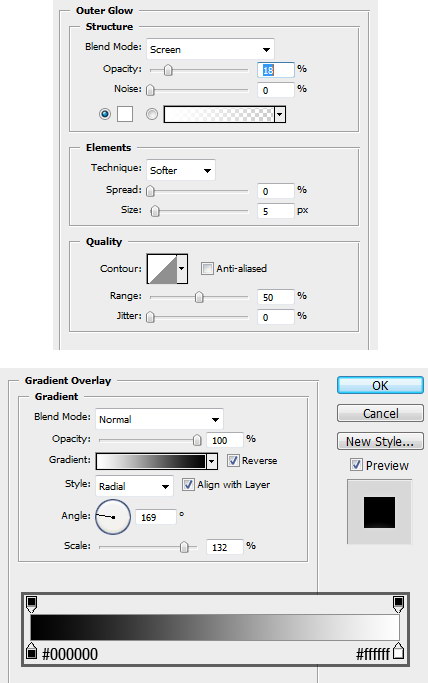Select the gradient glow radio button

[152, 114]
